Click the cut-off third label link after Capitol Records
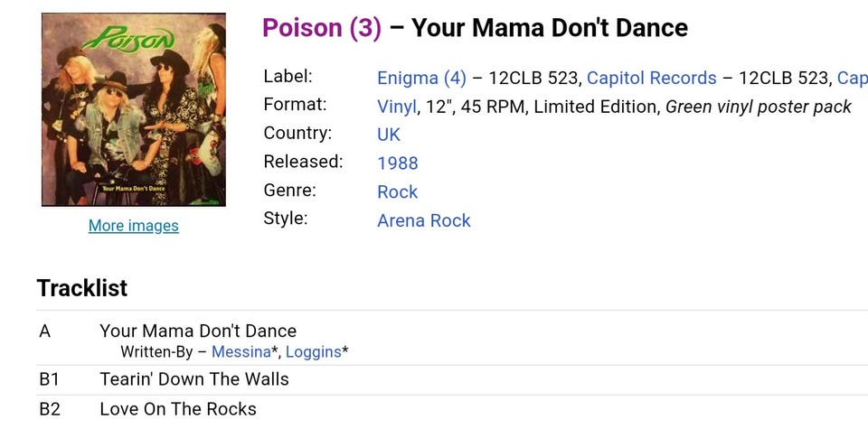The image size is (868, 429). coord(852,78)
